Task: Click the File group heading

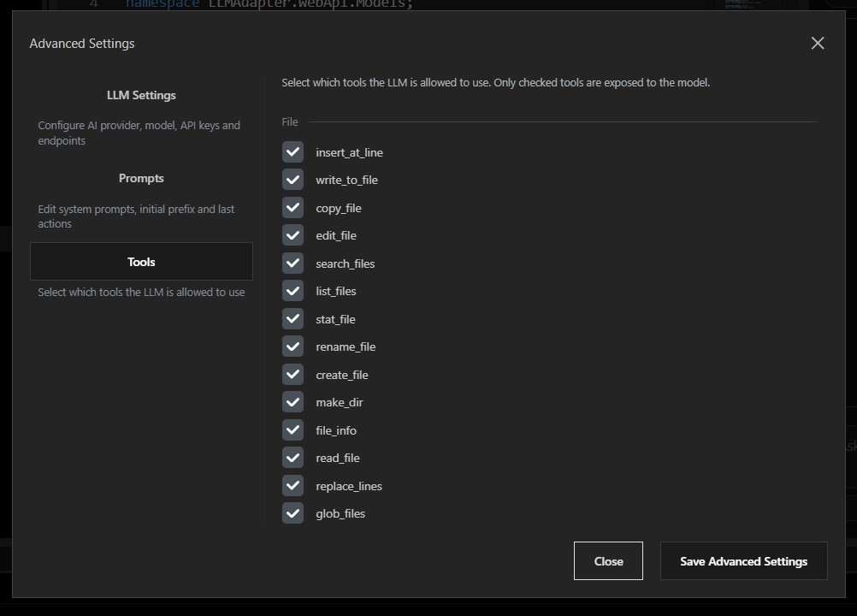Action: click(x=290, y=121)
